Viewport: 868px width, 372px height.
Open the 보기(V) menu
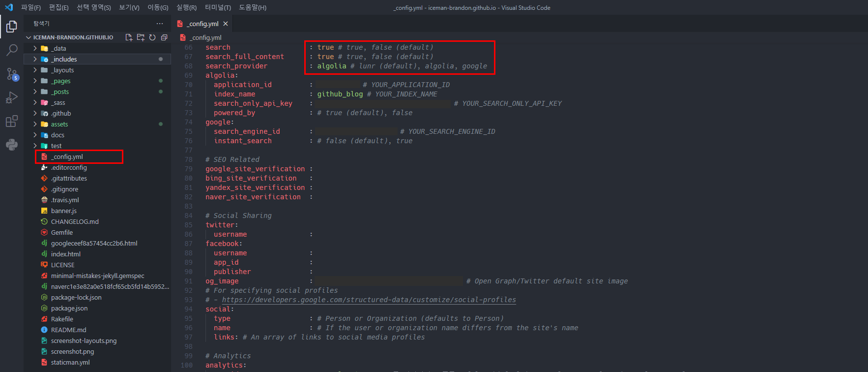[129, 7]
